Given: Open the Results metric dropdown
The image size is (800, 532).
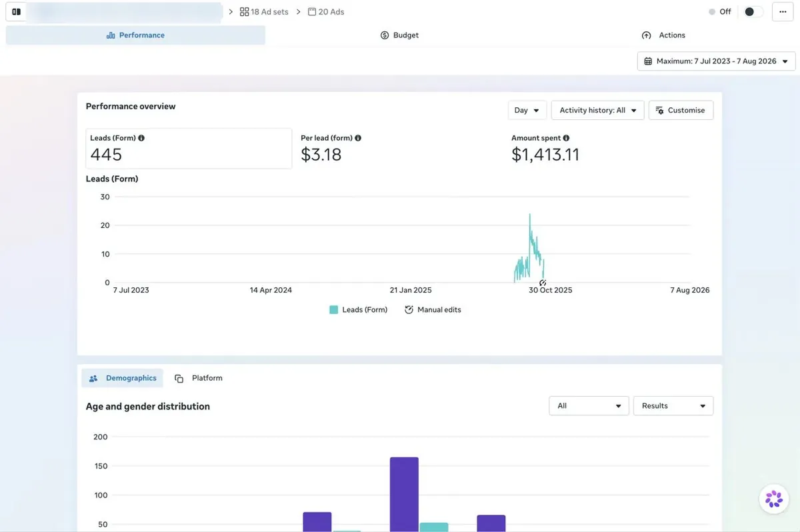Looking at the screenshot, I should [673, 406].
